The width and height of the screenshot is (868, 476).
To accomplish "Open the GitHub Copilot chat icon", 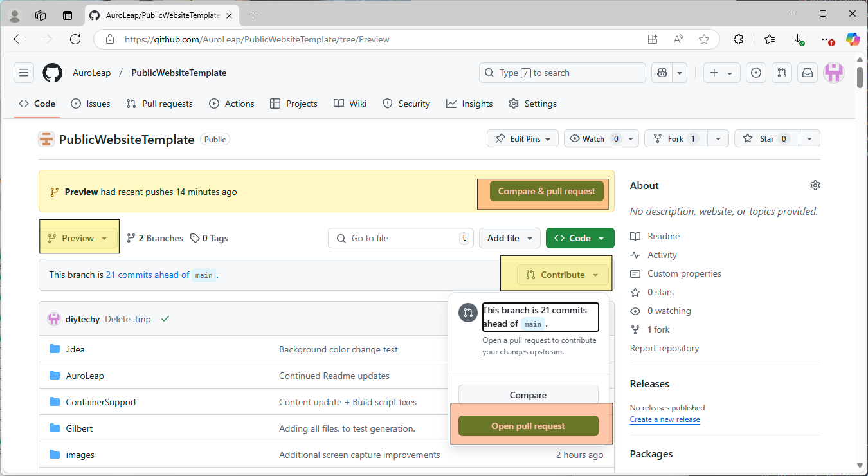I will point(662,73).
